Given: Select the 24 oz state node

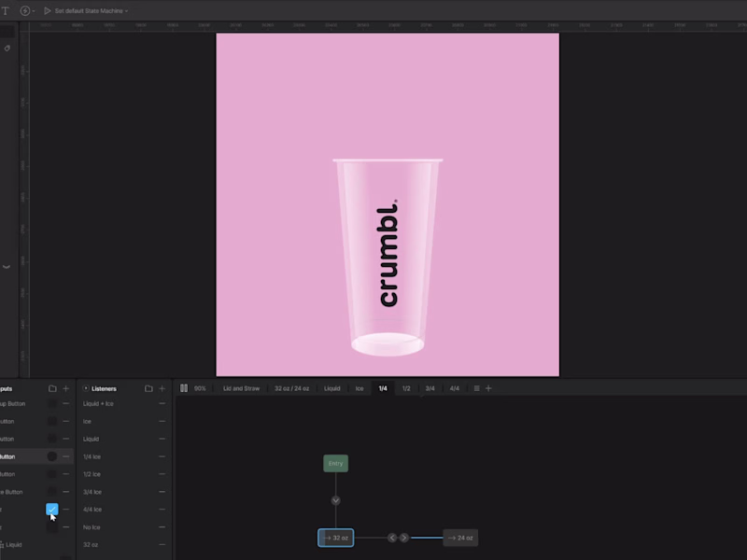Looking at the screenshot, I should click(459, 538).
